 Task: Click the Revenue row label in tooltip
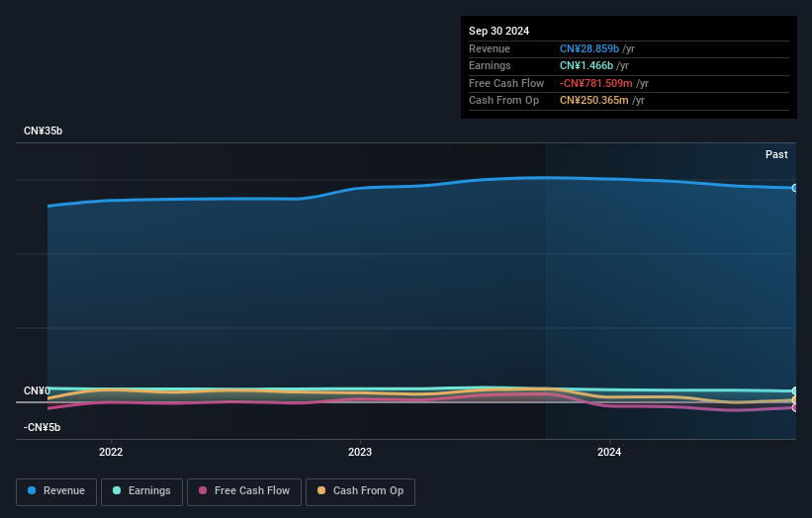(x=490, y=48)
